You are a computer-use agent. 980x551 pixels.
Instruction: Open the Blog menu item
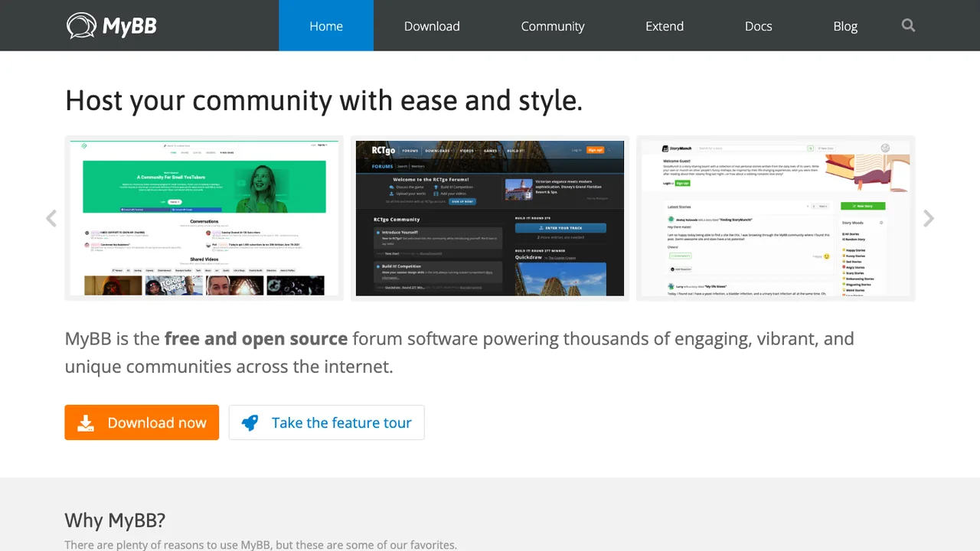tap(845, 26)
